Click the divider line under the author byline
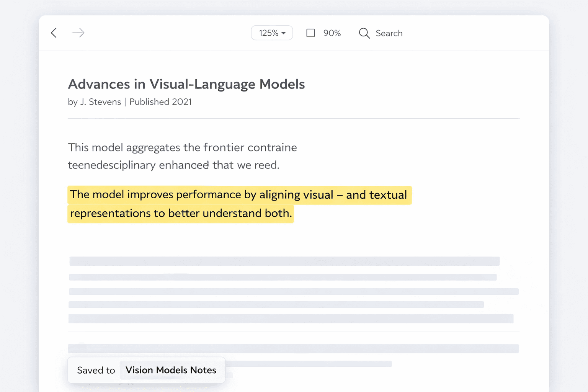 [x=293, y=119]
